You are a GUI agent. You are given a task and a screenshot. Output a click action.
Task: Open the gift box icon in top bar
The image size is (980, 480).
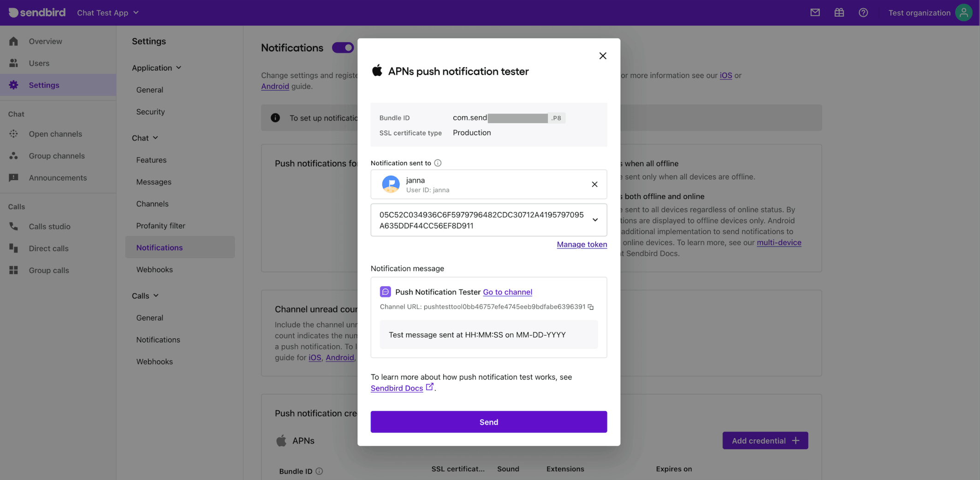839,12
